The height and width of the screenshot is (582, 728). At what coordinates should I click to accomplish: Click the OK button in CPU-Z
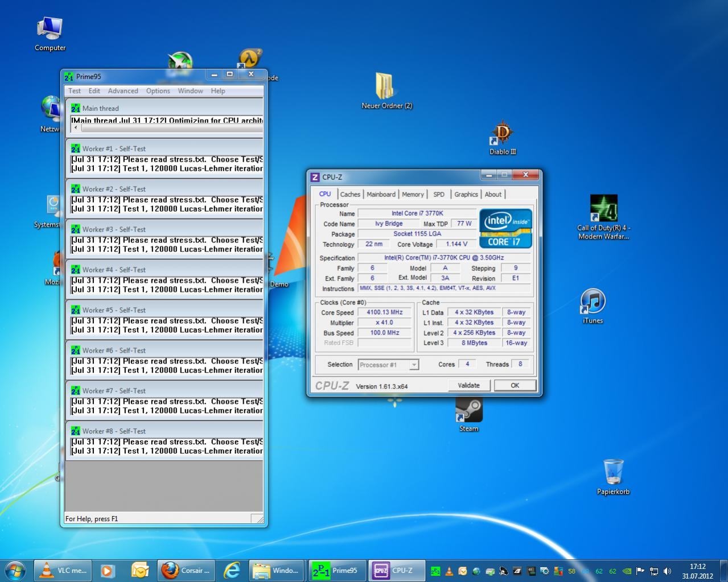[515, 386]
